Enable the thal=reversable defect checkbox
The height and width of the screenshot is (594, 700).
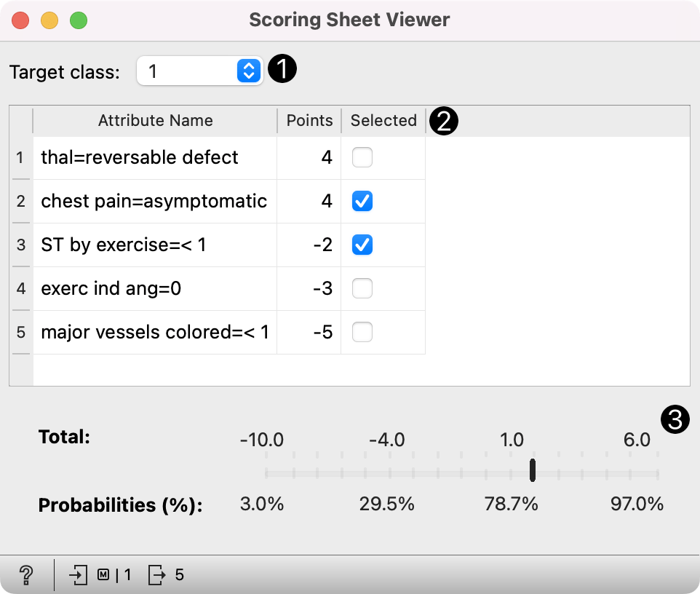click(x=362, y=157)
